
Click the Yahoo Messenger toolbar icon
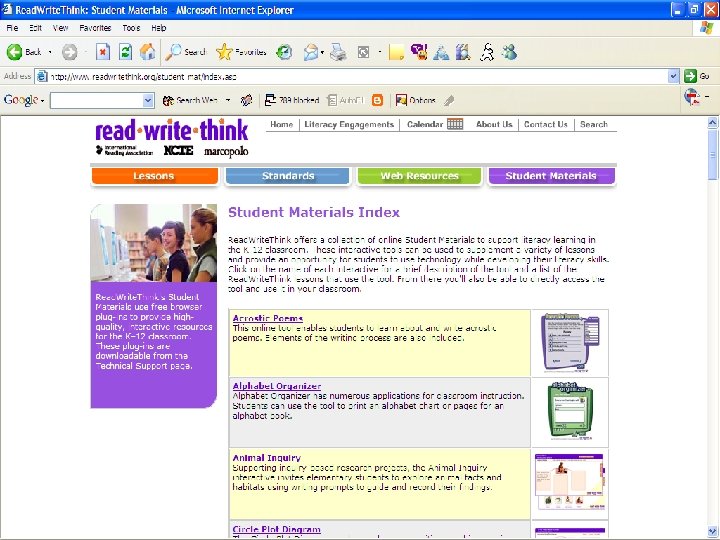[x=419, y=52]
